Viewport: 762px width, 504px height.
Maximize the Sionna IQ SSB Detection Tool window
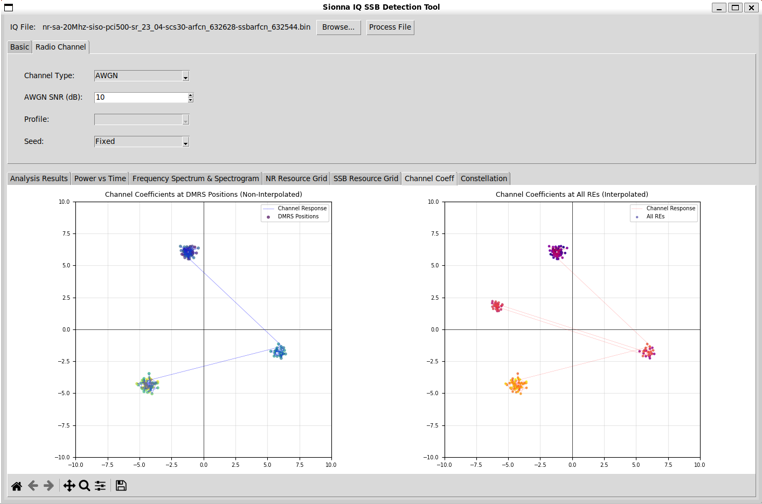point(735,7)
